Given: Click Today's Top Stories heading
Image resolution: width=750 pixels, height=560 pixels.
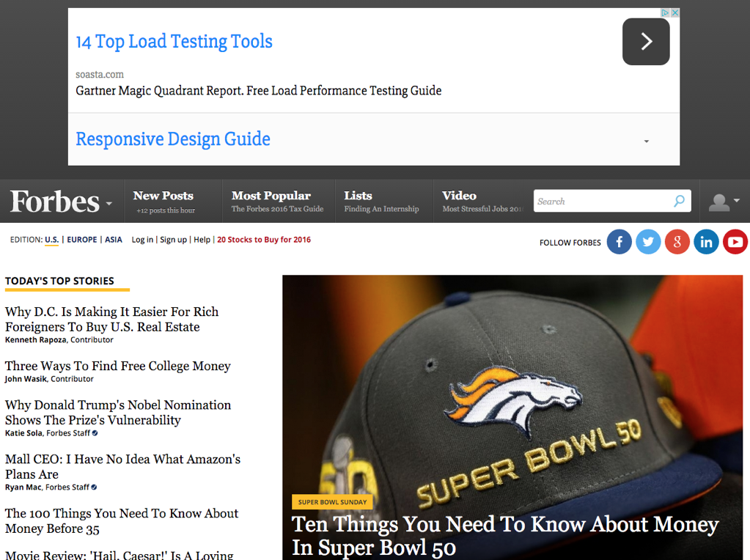Looking at the screenshot, I should 59,281.
